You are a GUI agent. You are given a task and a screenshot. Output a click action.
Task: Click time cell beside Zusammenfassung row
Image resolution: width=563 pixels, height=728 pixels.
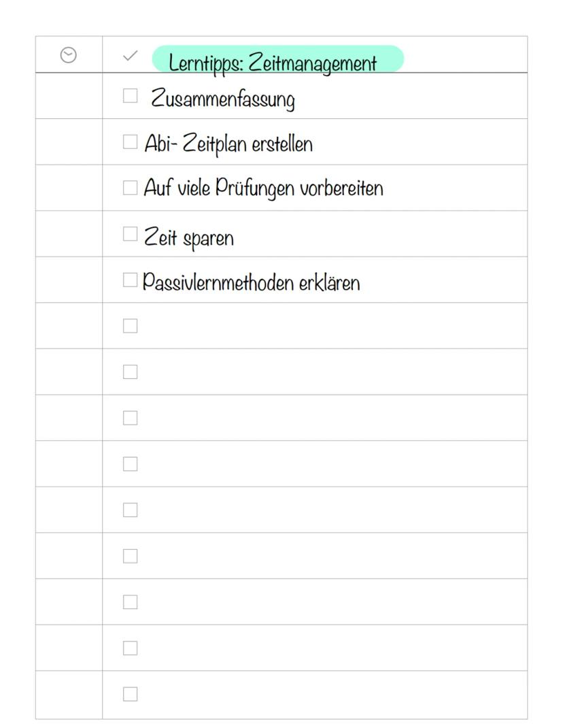point(69,96)
